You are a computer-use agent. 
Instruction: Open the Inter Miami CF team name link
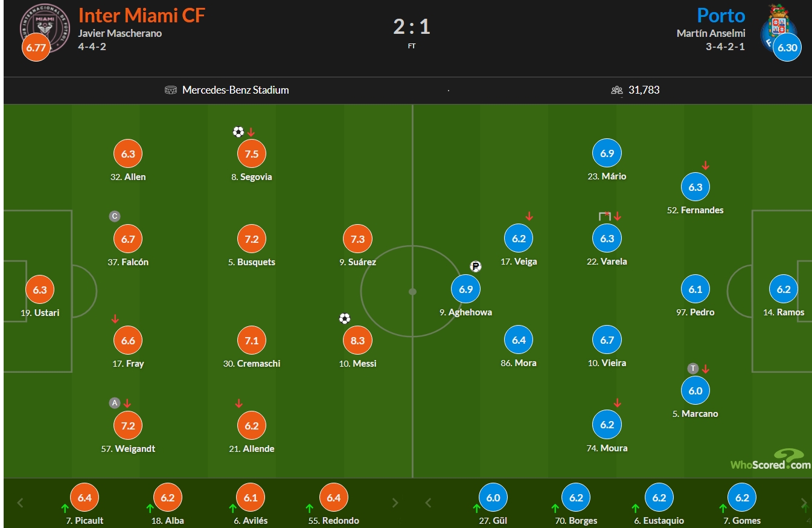pyautogui.click(x=142, y=15)
